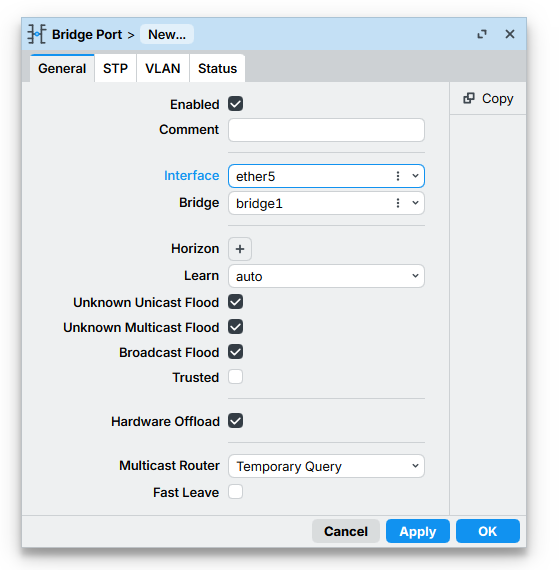This screenshot has height=570, width=559.
Task: Disable the Enabled checkbox
Action: 236,104
